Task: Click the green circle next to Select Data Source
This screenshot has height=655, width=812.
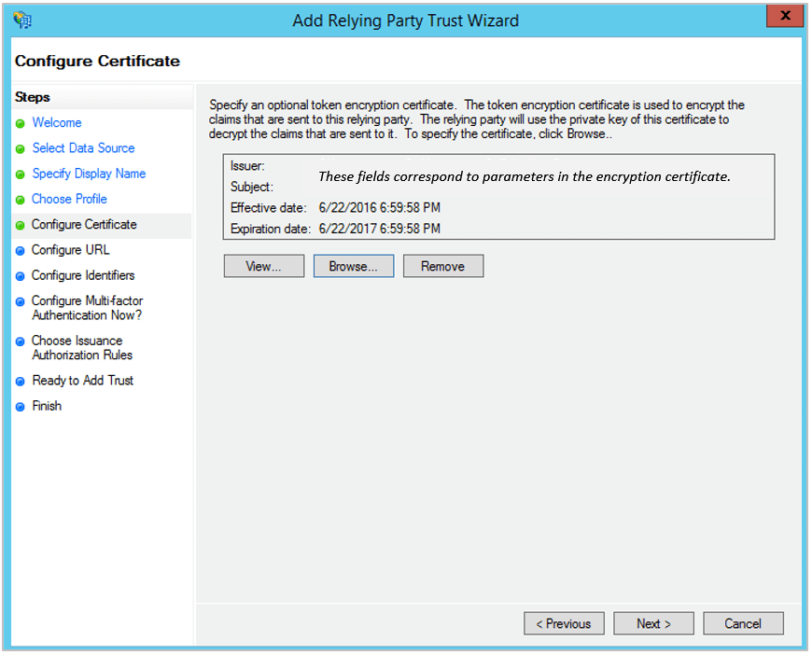Action: (x=22, y=147)
